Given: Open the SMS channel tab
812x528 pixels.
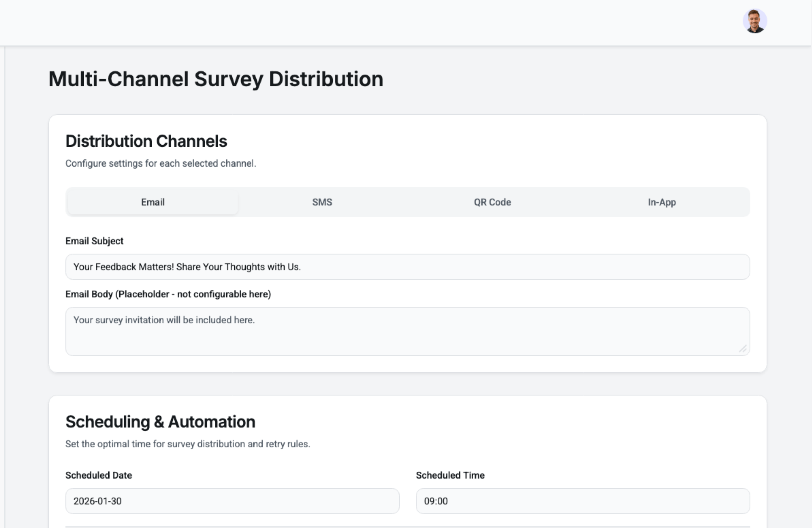Looking at the screenshot, I should [322, 202].
